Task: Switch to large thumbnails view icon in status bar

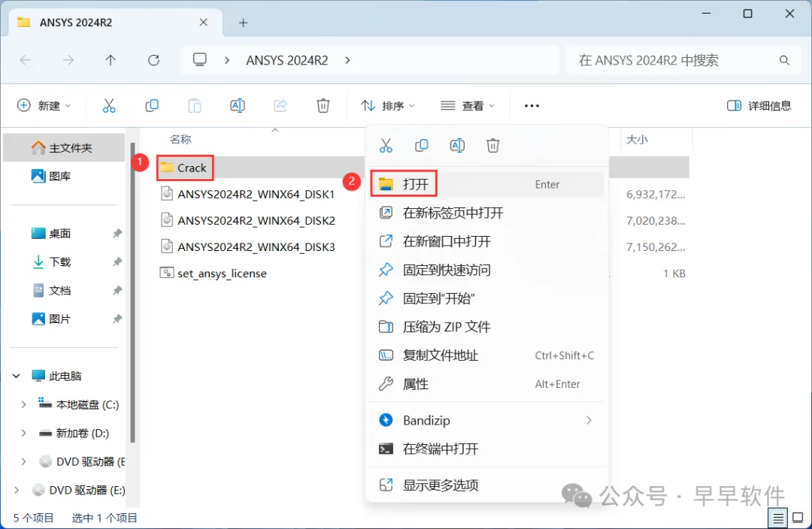Action: pos(798,518)
